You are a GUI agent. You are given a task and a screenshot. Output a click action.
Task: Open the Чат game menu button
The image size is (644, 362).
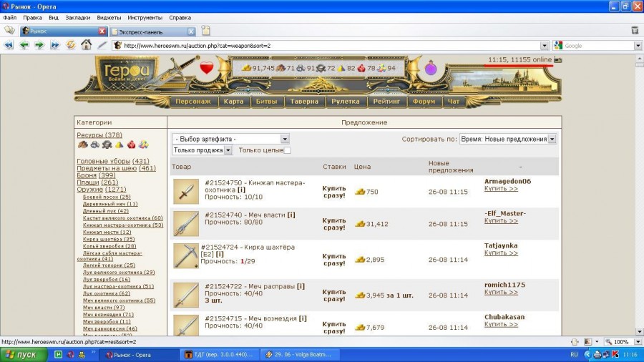[x=454, y=102]
